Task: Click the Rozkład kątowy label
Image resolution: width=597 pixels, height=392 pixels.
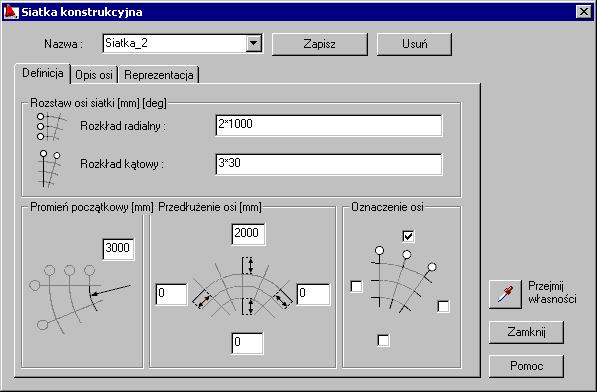Action: [x=122, y=164]
